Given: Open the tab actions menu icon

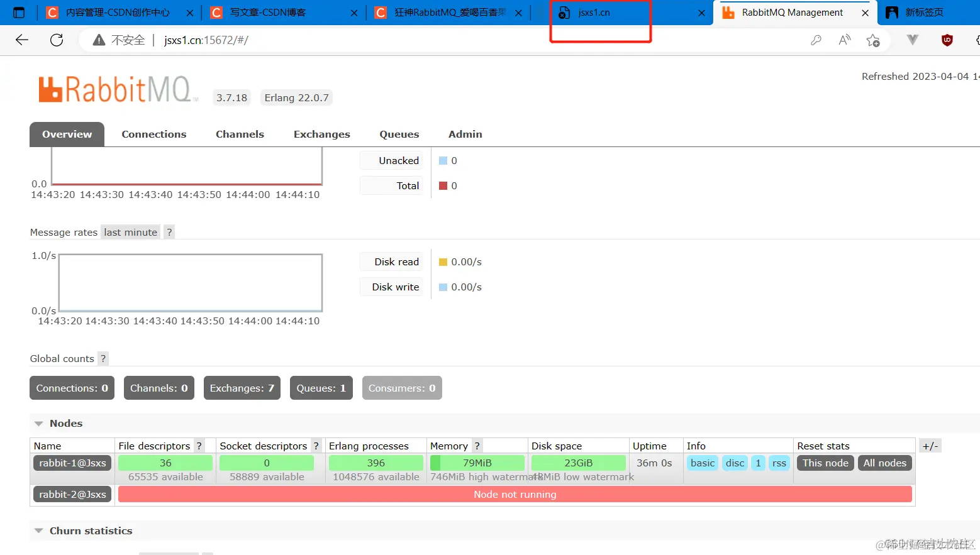Looking at the screenshot, I should tap(19, 13).
